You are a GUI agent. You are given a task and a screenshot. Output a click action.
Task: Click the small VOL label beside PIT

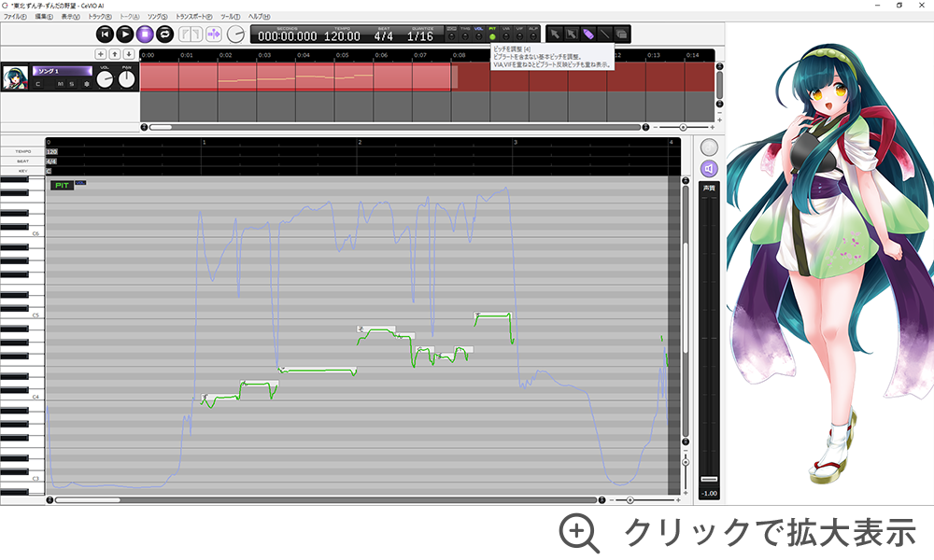coord(80,183)
